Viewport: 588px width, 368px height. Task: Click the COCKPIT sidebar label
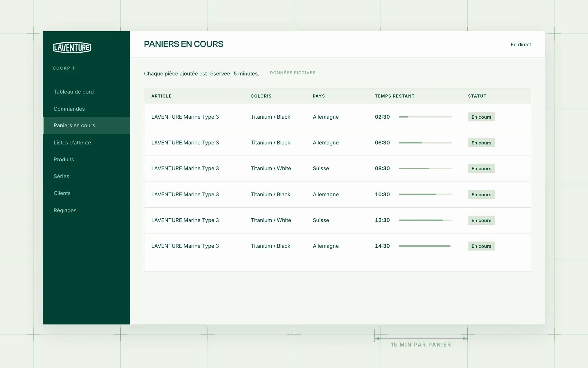pos(64,68)
